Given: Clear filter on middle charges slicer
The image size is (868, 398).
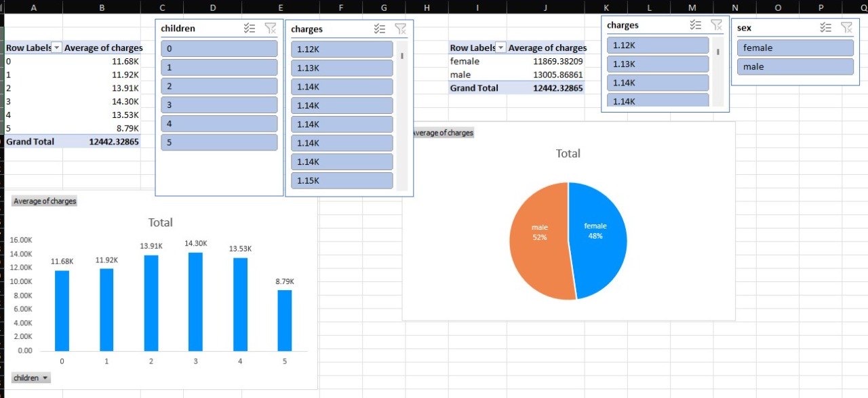Looking at the screenshot, I should point(401,29).
